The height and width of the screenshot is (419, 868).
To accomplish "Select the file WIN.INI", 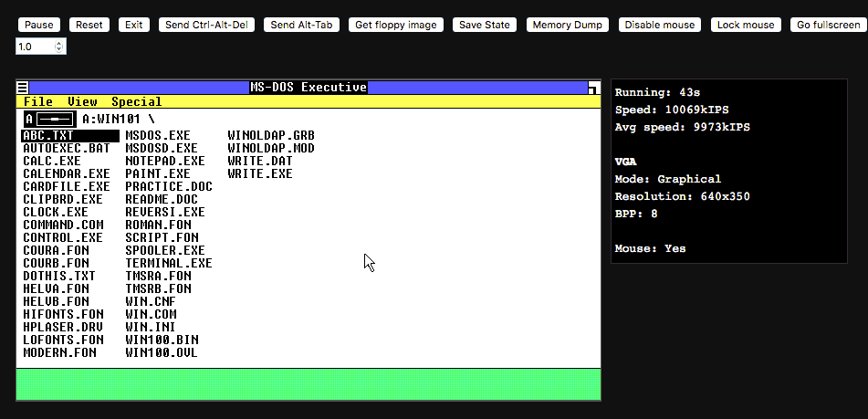I will click(151, 327).
